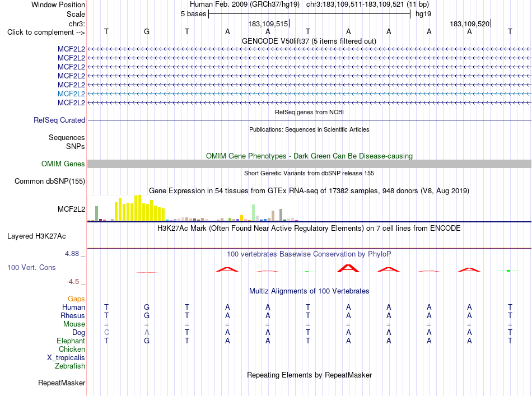532x396 pixels.
Task: Click the "Human Feb. 2009 (GRCh37/hg19)" text
Action: 245,4
